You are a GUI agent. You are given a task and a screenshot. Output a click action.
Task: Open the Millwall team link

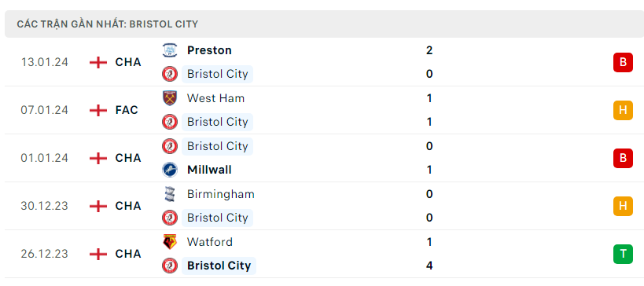click(x=209, y=170)
